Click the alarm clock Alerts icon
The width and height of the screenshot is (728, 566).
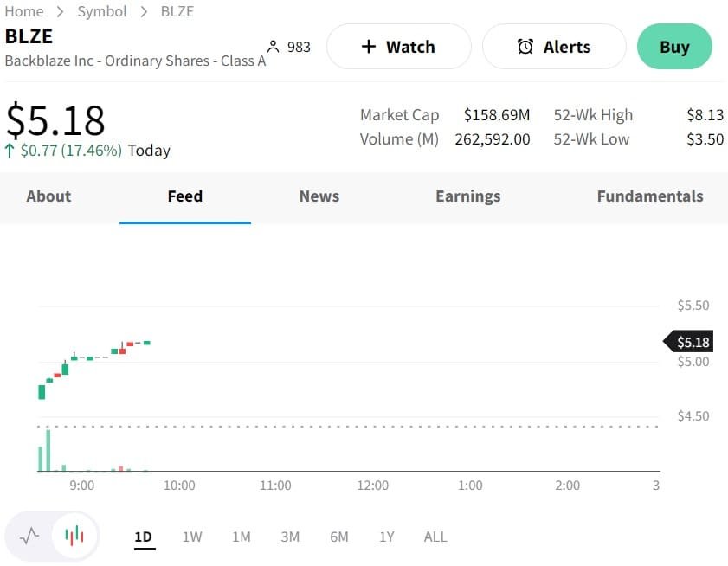click(x=525, y=47)
